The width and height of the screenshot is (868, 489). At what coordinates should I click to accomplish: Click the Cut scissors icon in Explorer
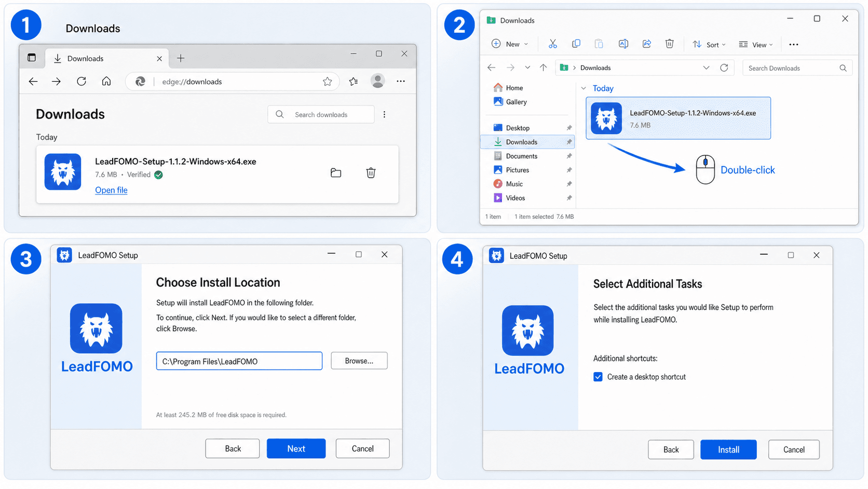(552, 44)
